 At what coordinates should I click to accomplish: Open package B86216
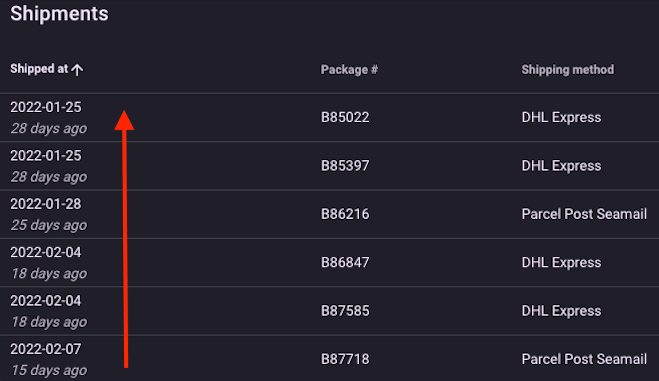coord(345,214)
